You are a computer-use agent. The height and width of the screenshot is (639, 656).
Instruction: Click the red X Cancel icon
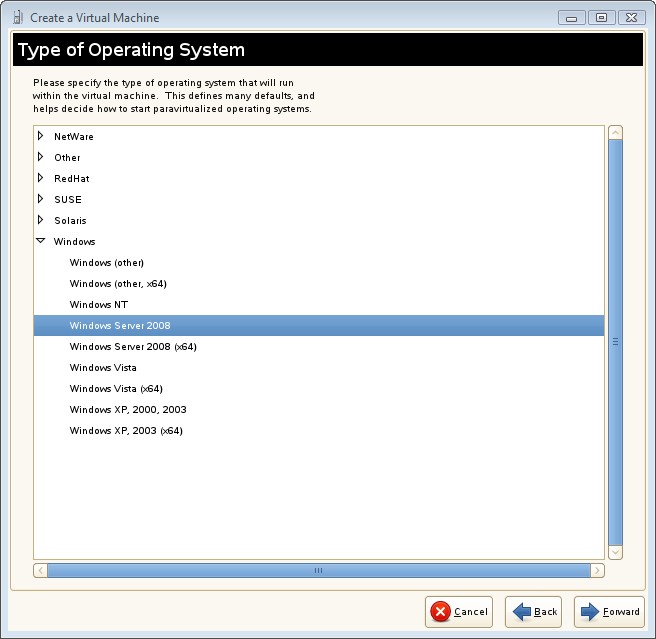click(x=440, y=612)
